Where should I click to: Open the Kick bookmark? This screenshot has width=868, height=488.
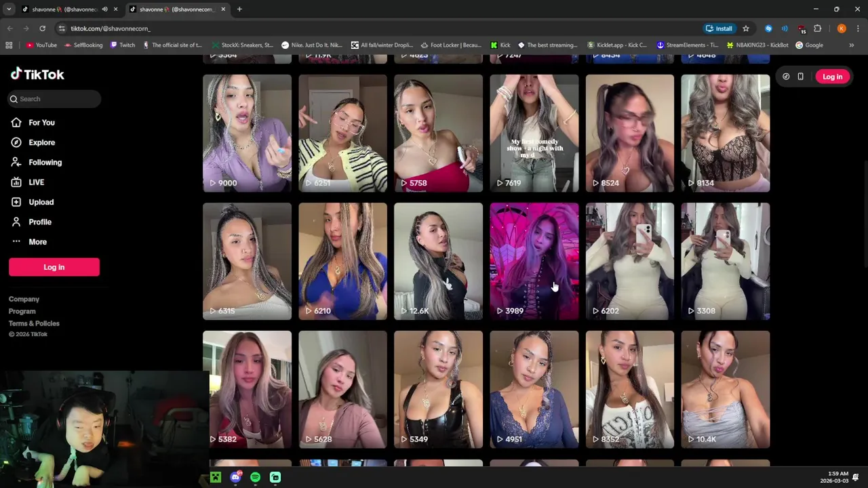coord(500,45)
